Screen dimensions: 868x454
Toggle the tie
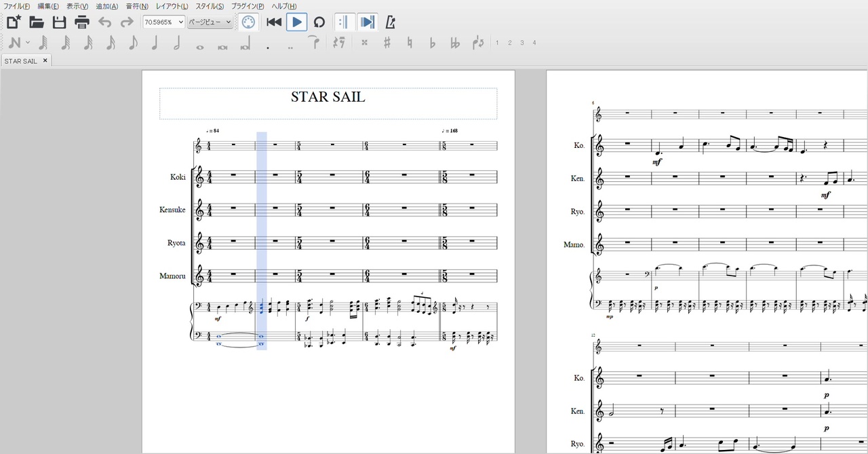pos(314,42)
